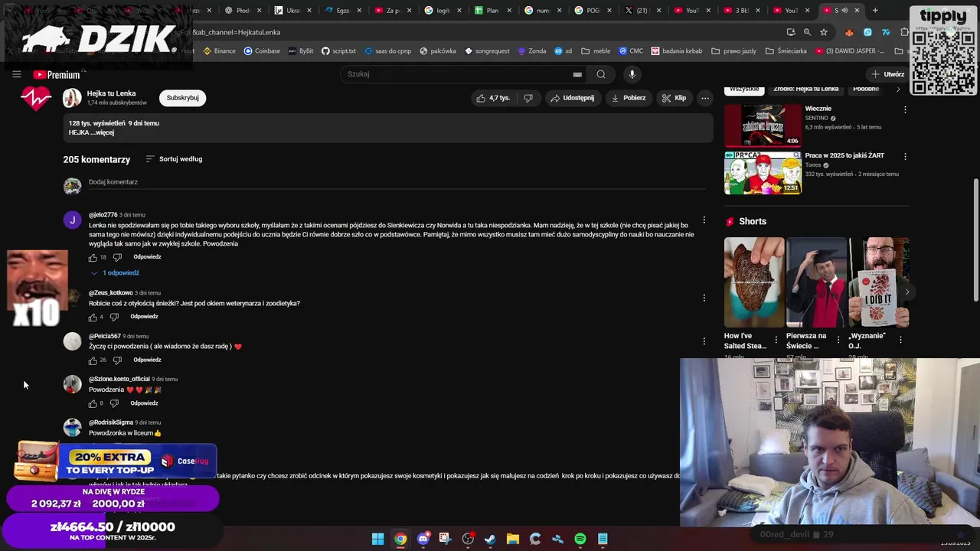Click the Utwórz create button
The height and width of the screenshot is (551, 980).
(887, 74)
